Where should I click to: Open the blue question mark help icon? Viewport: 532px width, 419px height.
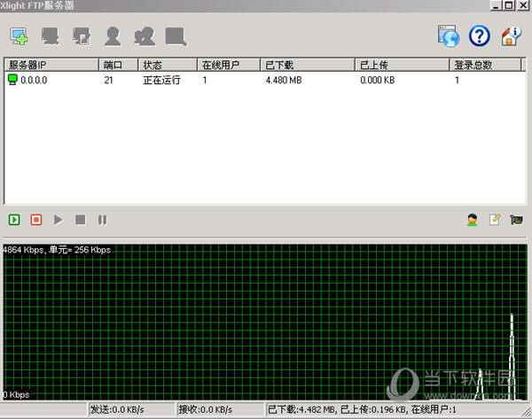479,35
